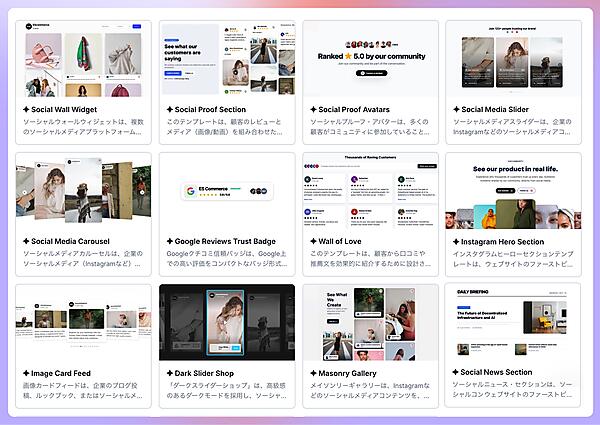
Task: Click the description starting '「ダークスライダーショップ」は'
Action: pos(227,390)
